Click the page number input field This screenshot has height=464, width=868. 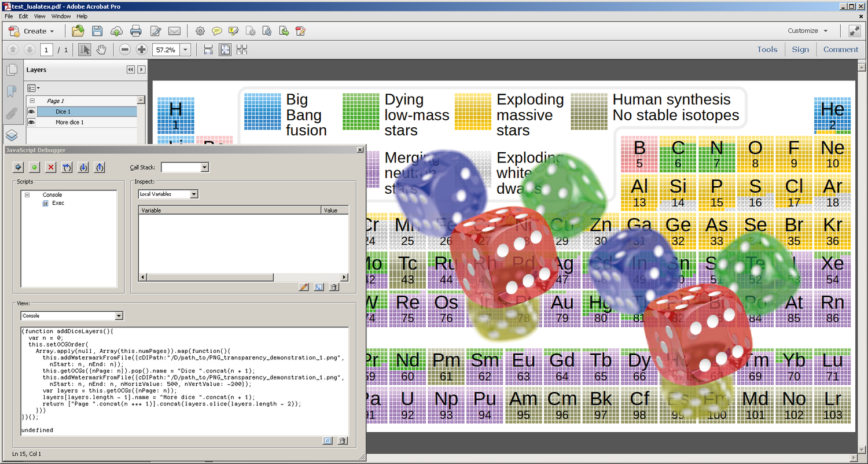pos(46,50)
